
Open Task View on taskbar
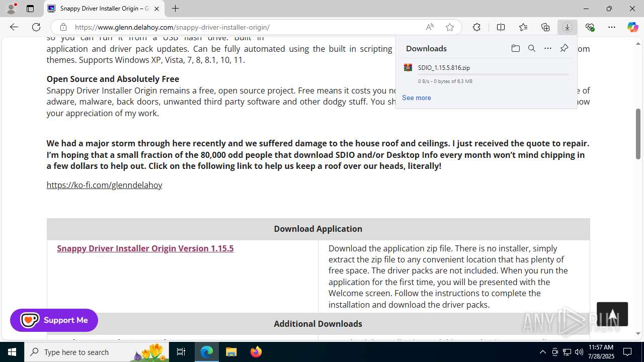[181, 352]
